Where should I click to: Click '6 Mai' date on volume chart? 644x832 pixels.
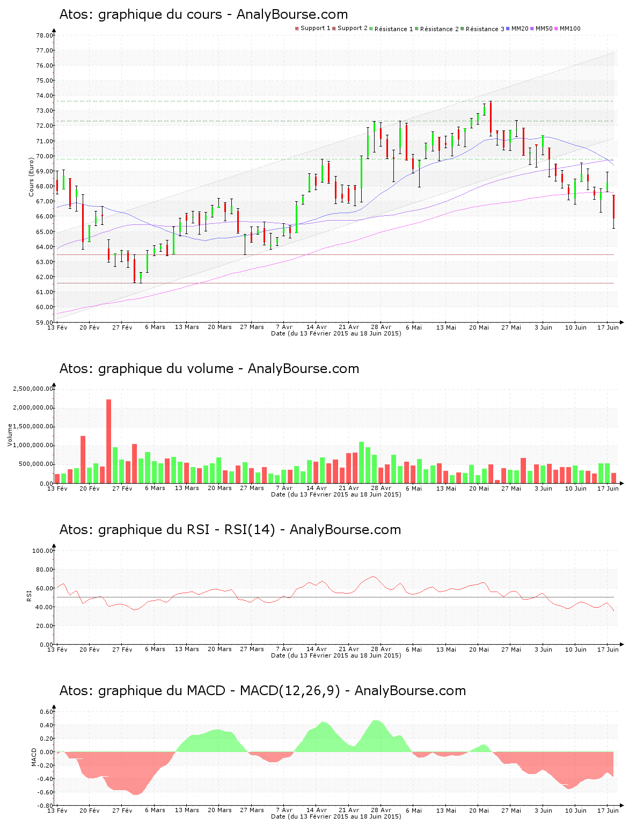[x=414, y=488]
